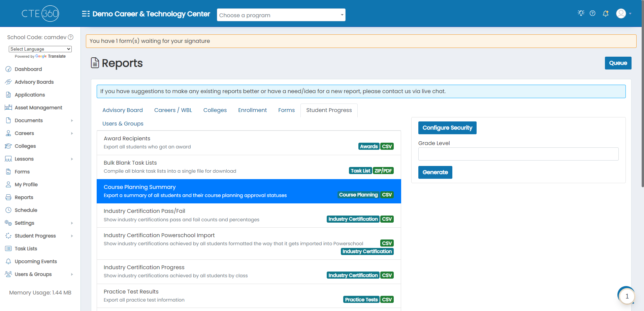This screenshot has height=311, width=644.
Task: Select the Practice Test Results report
Action: pyautogui.click(x=249, y=296)
